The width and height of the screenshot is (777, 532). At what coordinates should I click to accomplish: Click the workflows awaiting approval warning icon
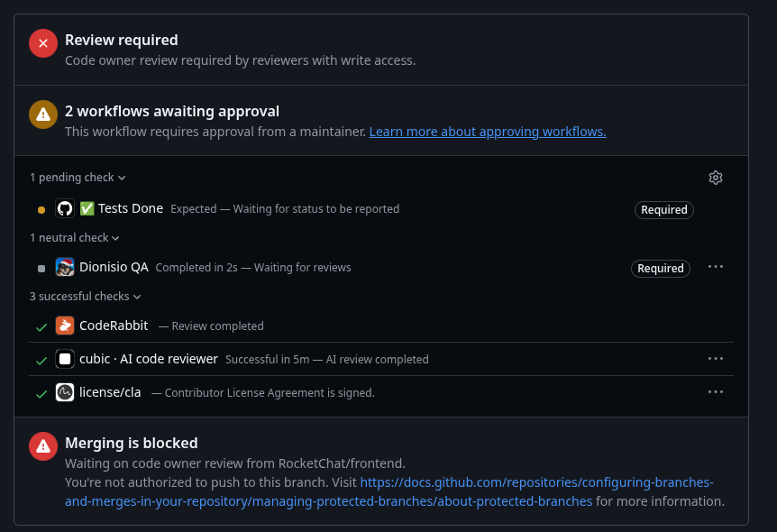click(43, 115)
